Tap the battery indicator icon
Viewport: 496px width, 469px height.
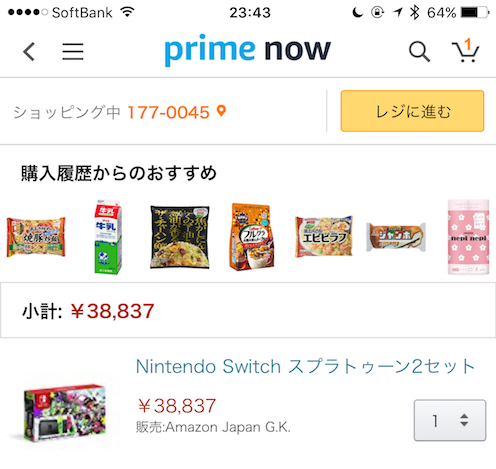coord(475,13)
